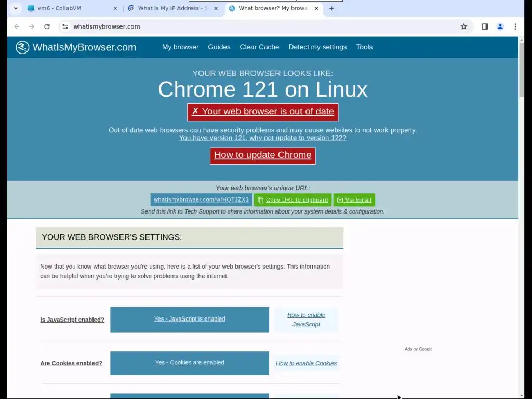Screen dimensions: 532x399
Task: Share the URL Via Email button
Action: [354, 200]
